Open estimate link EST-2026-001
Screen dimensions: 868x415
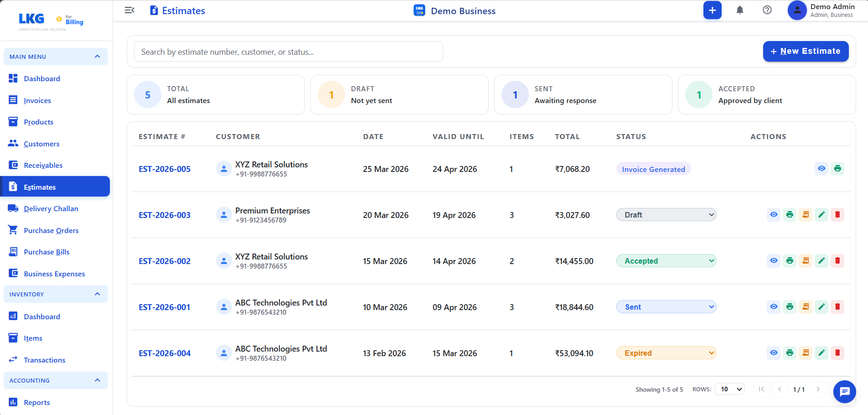click(165, 307)
